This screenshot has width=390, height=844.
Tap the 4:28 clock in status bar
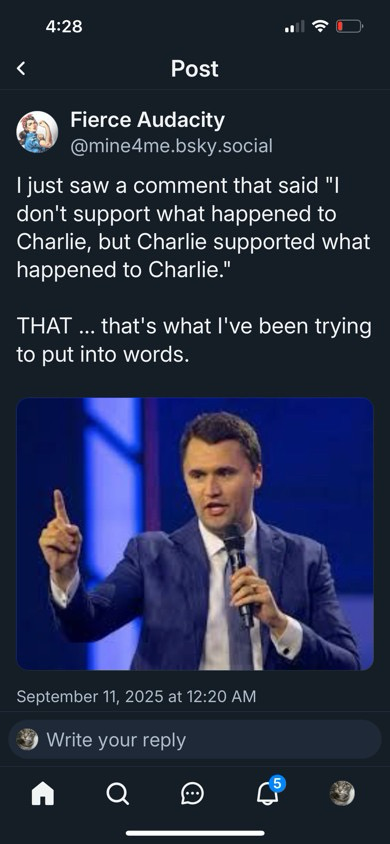64,26
